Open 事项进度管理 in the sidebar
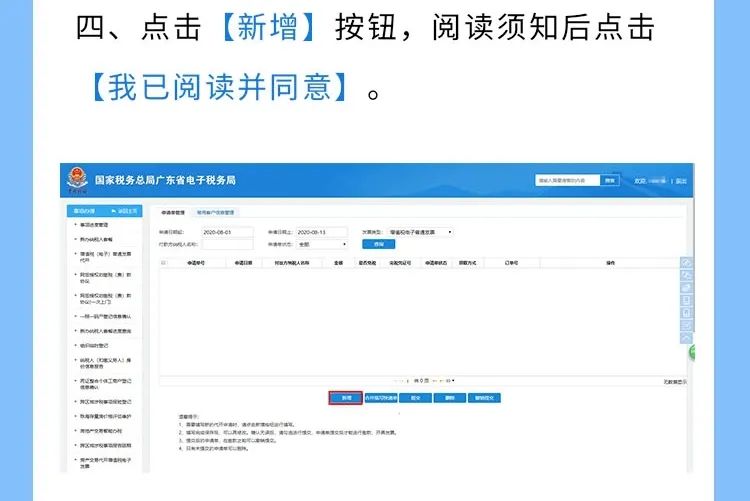Viewport: 750px width, 501px height. (94, 225)
